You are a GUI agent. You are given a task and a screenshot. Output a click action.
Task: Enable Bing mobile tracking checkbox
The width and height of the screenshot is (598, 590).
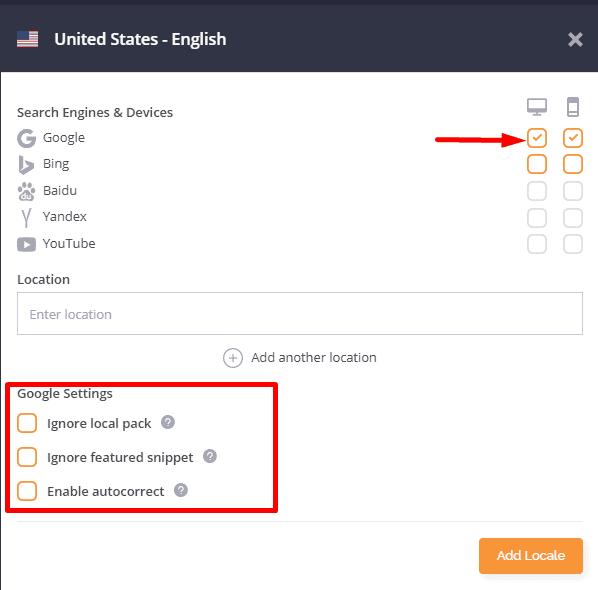tap(572, 164)
